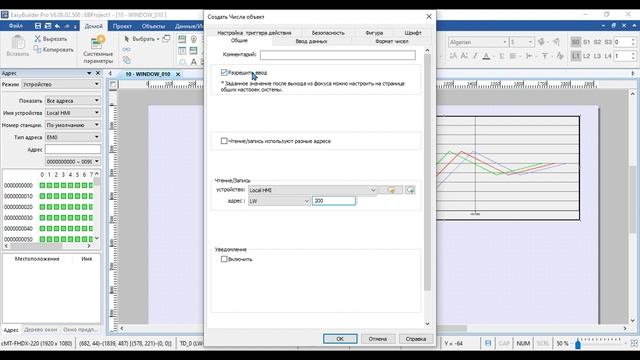Click the state number stepper up arrow

tap(633, 40)
